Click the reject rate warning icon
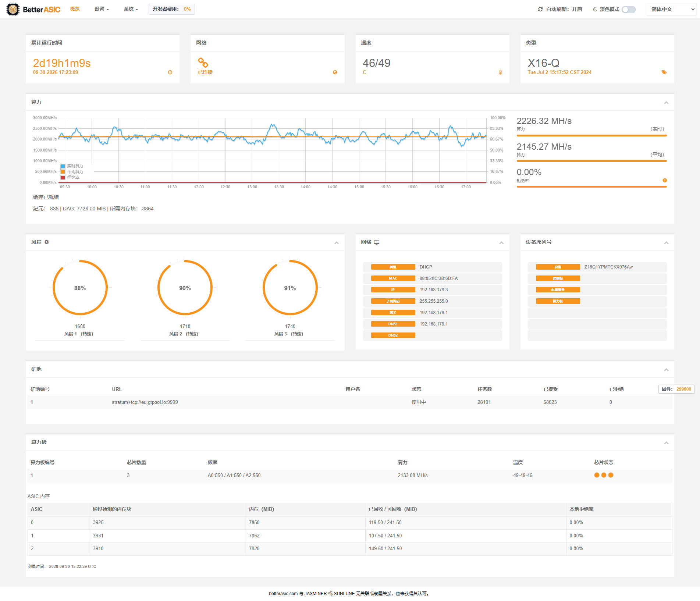The height and width of the screenshot is (601, 700). tap(665, 180)
